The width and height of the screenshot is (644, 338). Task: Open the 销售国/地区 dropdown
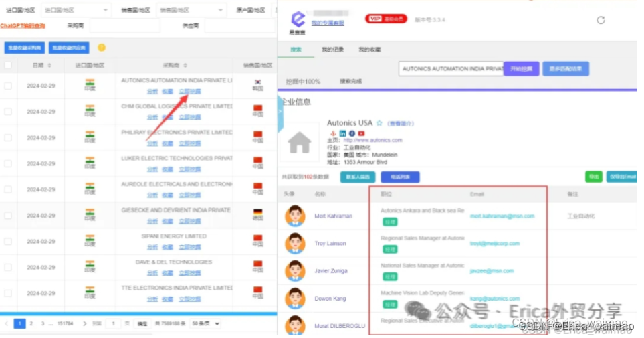coord(191,10)
